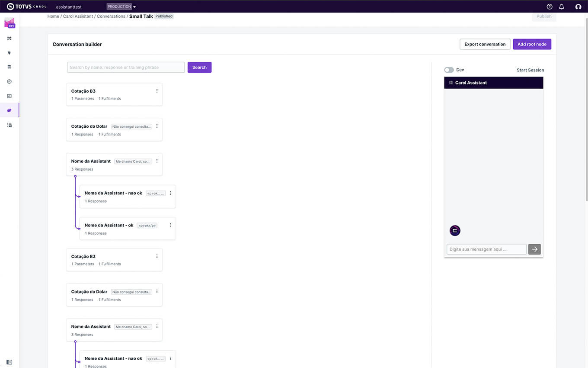Image resolution: width=588 pixels, height=368 pixels.
Task: Open the Carol Assistant chat list menu
Action: tap(451, 83)
